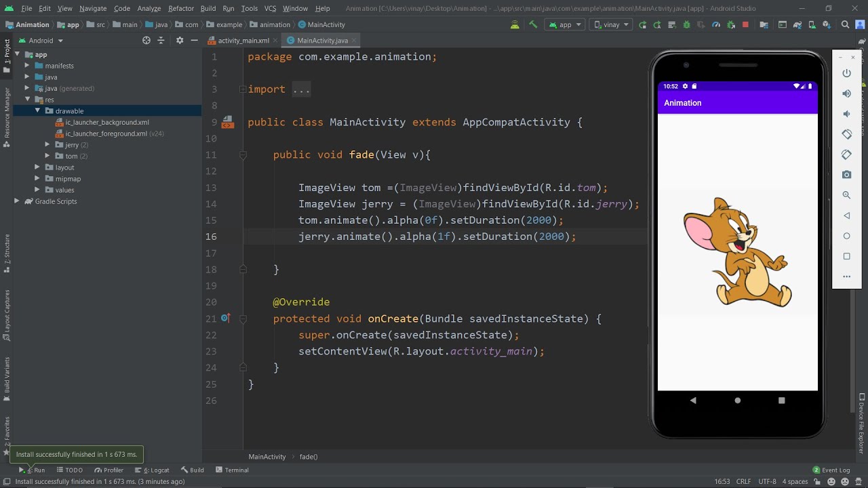Click the emulator Rotate Left icon
The image size is (868, 488).
tap(846, 134)
